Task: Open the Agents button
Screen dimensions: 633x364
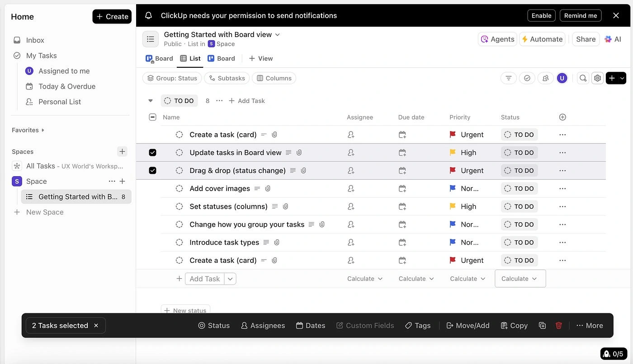Action: tap(497, 39)
